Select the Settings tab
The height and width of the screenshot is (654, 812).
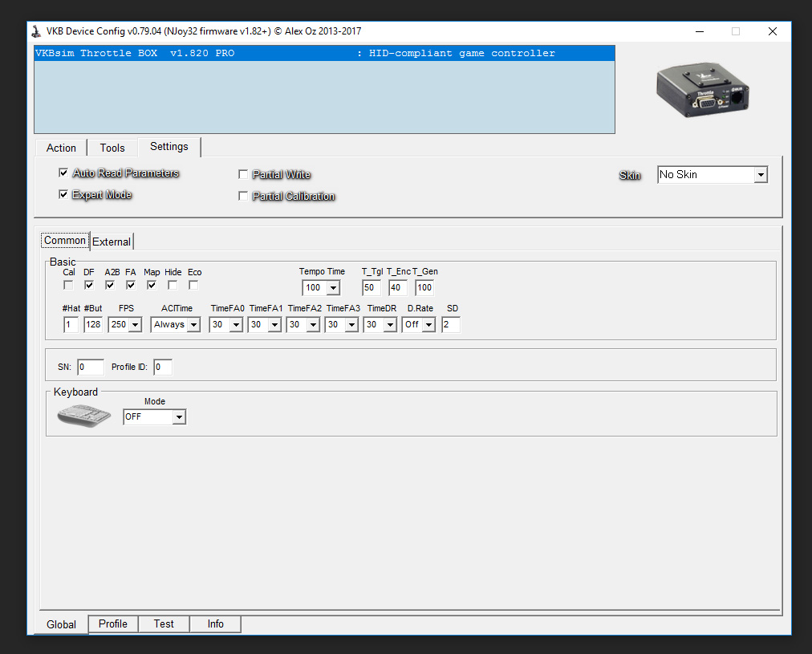169,147
